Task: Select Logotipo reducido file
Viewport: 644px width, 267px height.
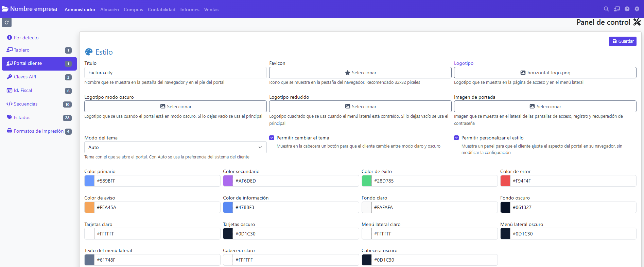Action: click(x=360, y=107)
